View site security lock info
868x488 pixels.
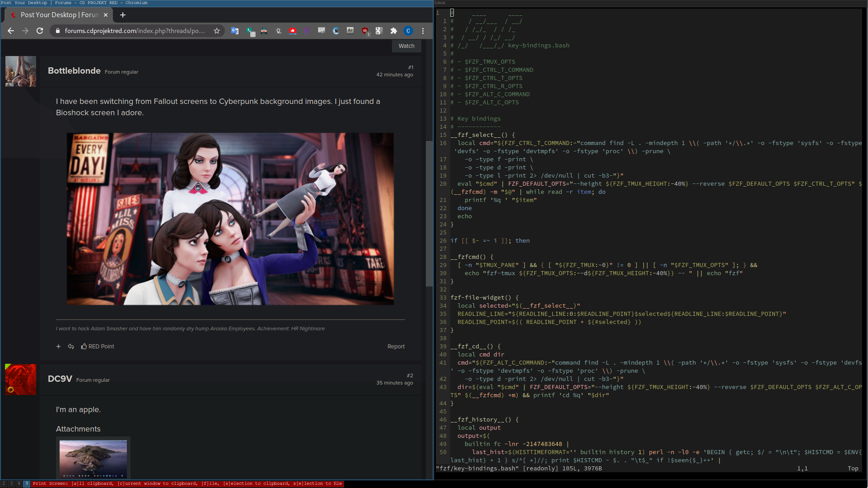57,31
